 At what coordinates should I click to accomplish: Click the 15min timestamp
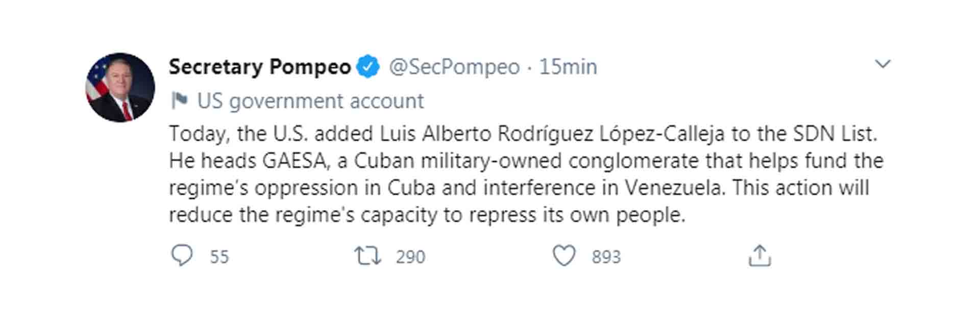[x=568, y=67]
